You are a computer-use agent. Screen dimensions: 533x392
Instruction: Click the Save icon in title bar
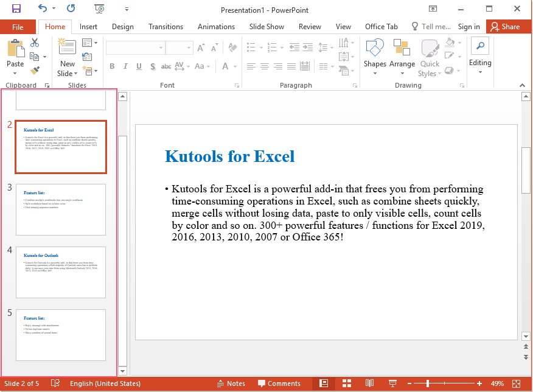[x=16, y=9]
